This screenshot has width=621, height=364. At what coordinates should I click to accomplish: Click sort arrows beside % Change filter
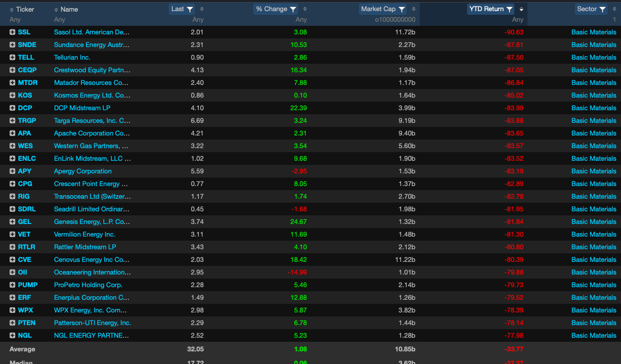click(x=305, y=9)
